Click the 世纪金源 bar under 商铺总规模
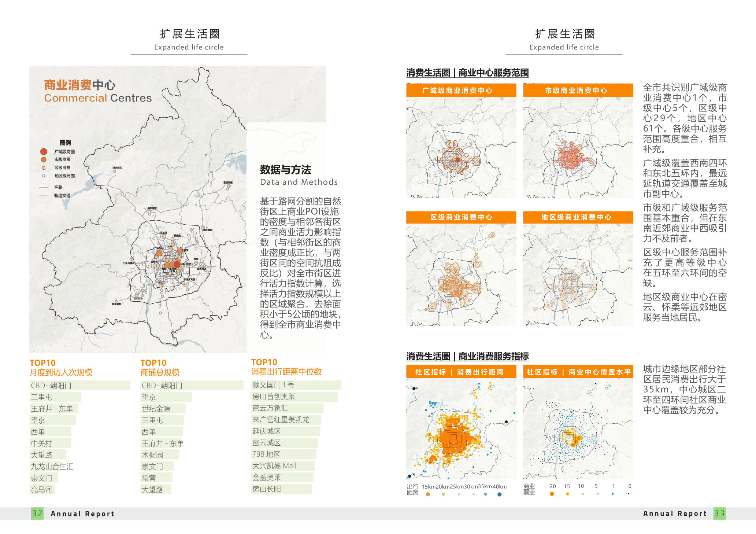756x534 pixels. point(163,408)
